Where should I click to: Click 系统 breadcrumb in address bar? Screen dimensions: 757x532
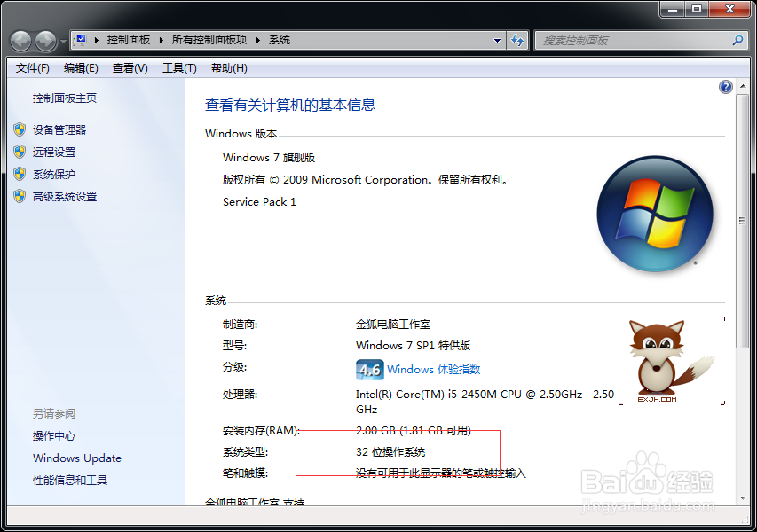(280, 40)
